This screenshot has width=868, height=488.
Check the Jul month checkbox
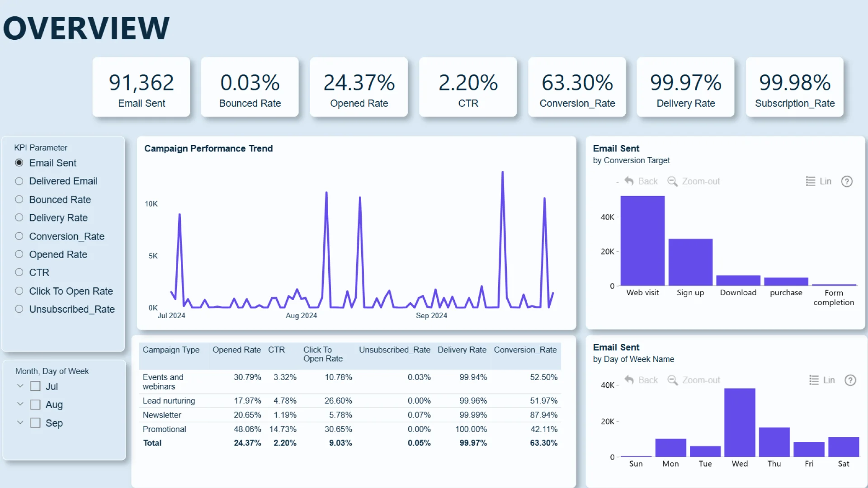[35, 386]
